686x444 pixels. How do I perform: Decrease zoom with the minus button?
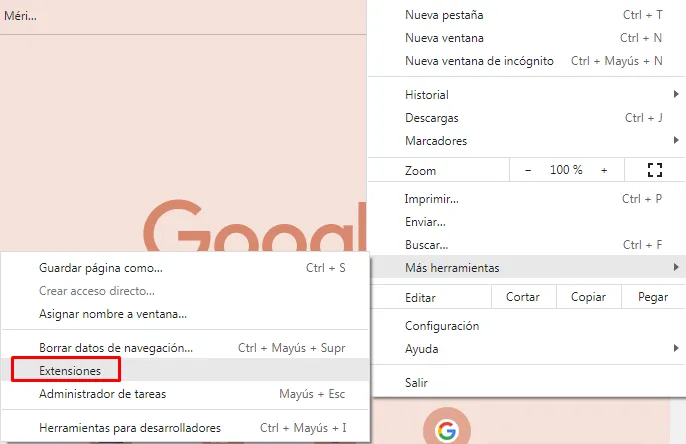[528, 170]
